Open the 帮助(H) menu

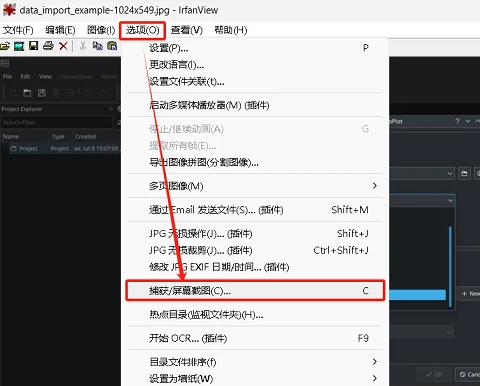231,30
